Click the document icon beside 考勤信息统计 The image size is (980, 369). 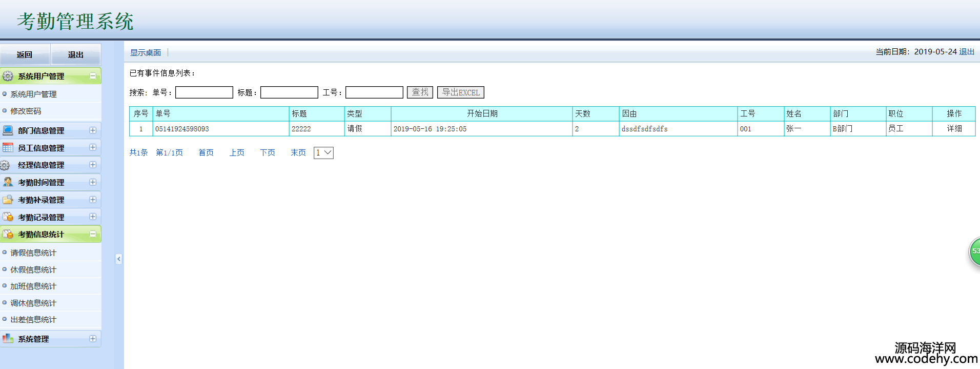[x=8, y=235]
